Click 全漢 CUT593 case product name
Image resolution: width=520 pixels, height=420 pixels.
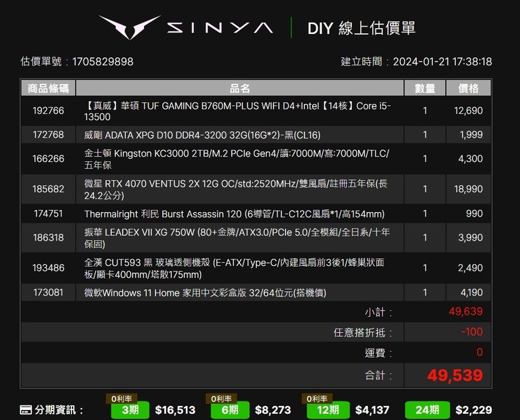coord(234,269)
